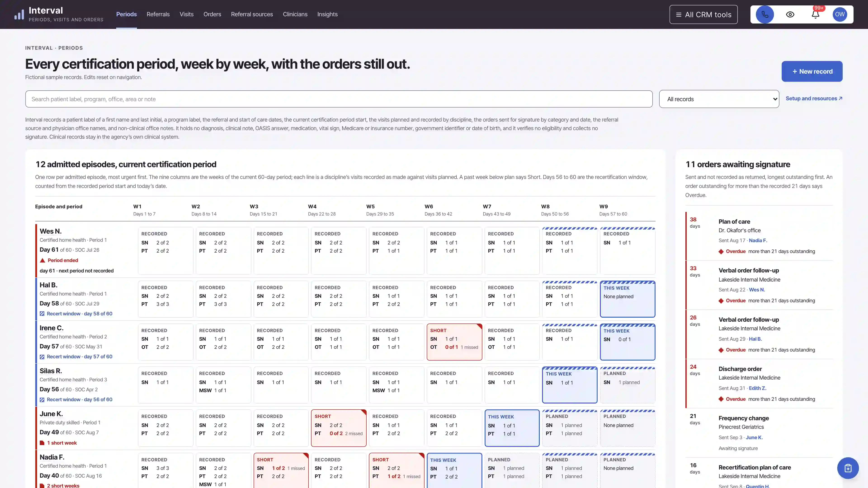Viewport: 868px width, 488px height.
Task: Open the phone dialer icon
Action: pos(764,14)
